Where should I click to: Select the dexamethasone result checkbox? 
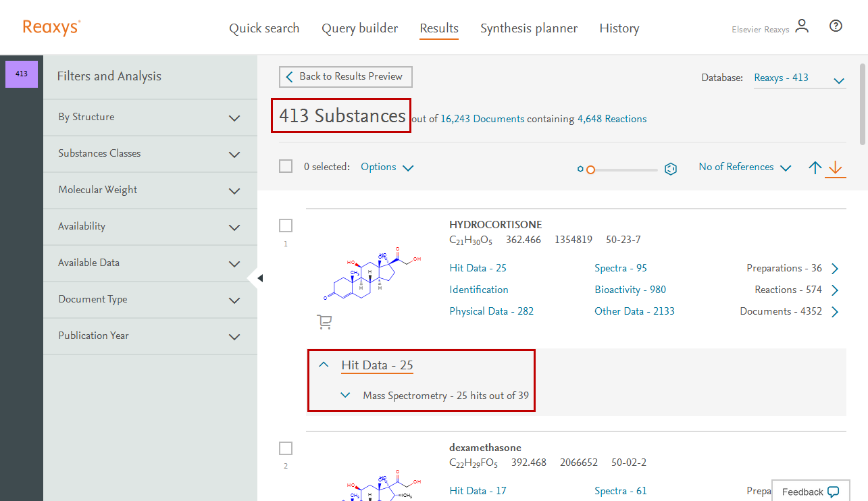[286, 448]
